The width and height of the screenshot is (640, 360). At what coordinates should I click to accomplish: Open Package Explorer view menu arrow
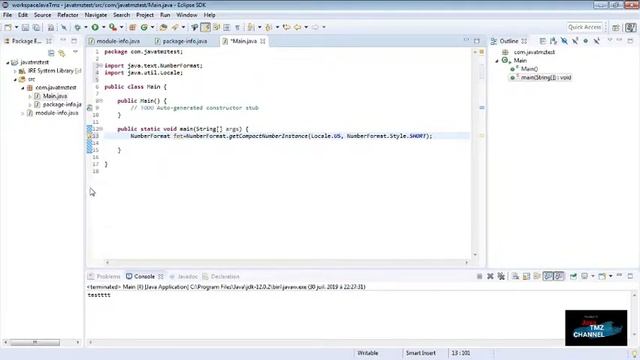tap(75, 52)
